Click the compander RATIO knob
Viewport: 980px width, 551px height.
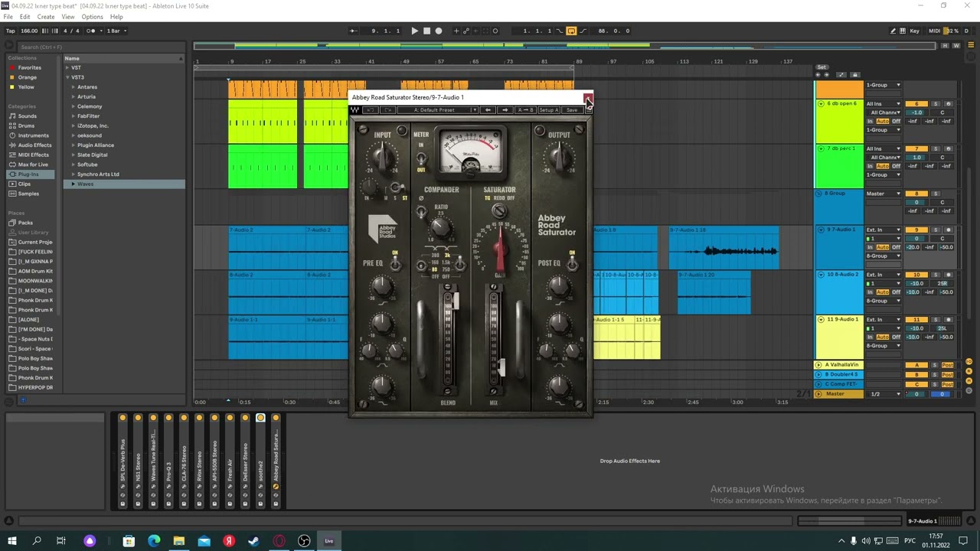[440, 227]
